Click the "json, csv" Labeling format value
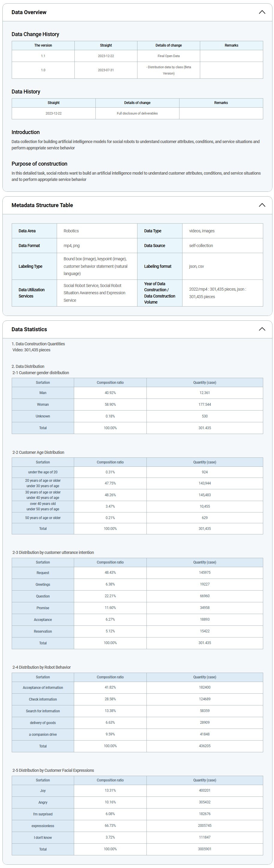This screenshot has width=274, height=868. click(x=196, y=266)
